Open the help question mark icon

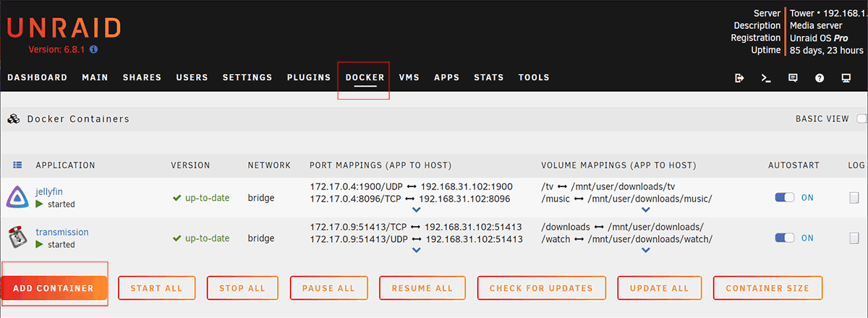[x=820, y=78]
